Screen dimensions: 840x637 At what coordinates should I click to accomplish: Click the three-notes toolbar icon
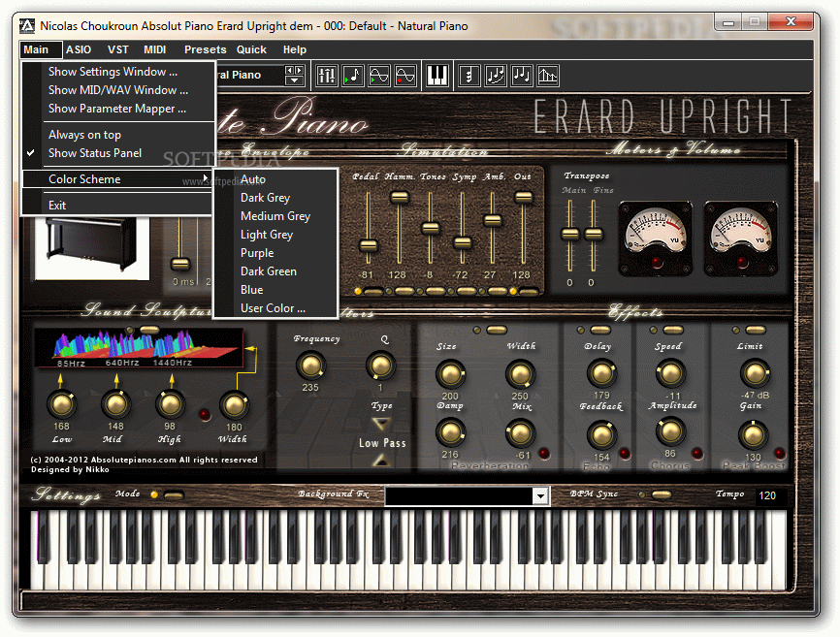(x=521, y=76)
